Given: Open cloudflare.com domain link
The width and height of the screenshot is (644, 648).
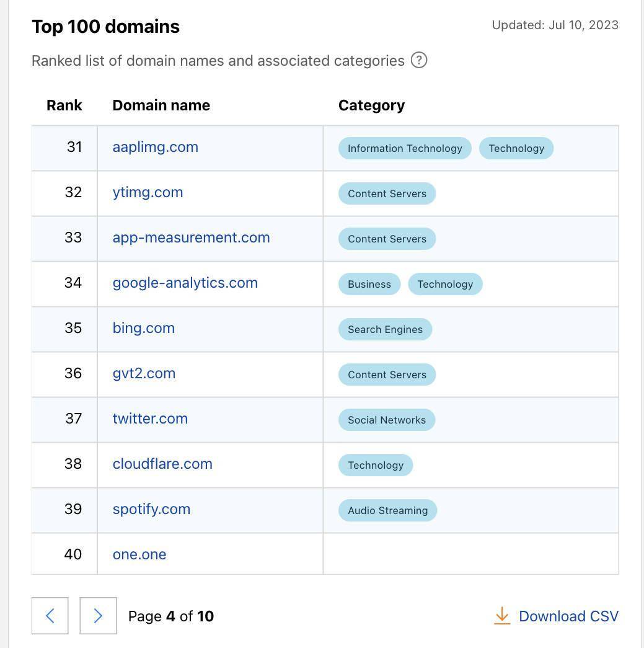Looking at the screenshot, I should (x=162, y=464).
